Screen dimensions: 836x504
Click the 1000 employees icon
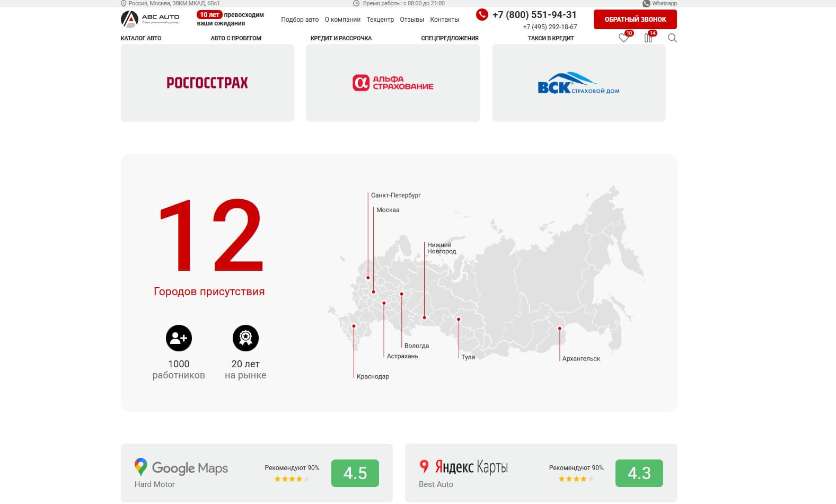coord(179,338)
